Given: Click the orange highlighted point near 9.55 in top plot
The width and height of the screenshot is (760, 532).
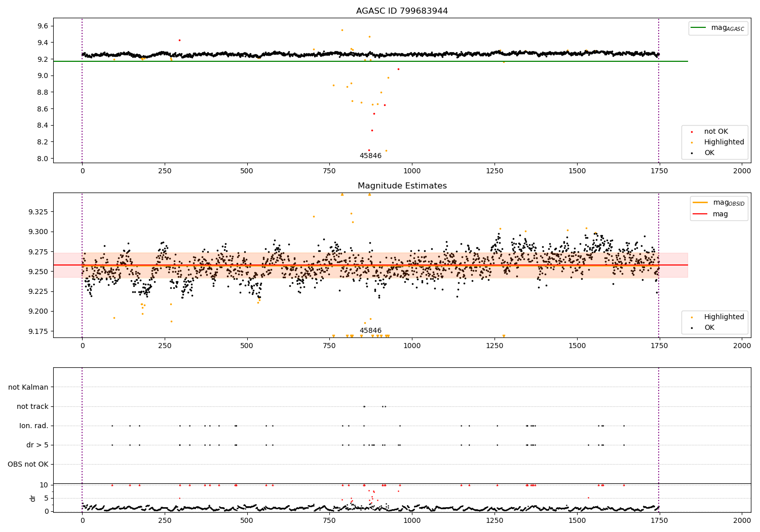Looking at the screenshot, I should coord(342,30).
